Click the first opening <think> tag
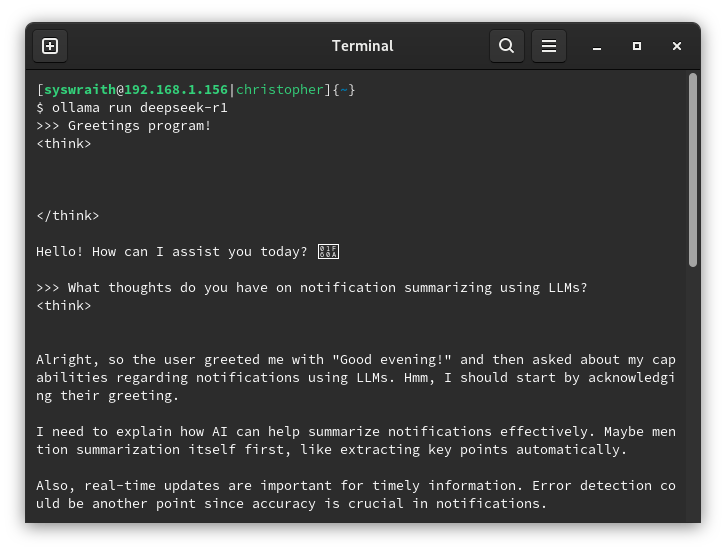Image resolution: width=726 pixels, height=551 pixels. tap(64, 144)
